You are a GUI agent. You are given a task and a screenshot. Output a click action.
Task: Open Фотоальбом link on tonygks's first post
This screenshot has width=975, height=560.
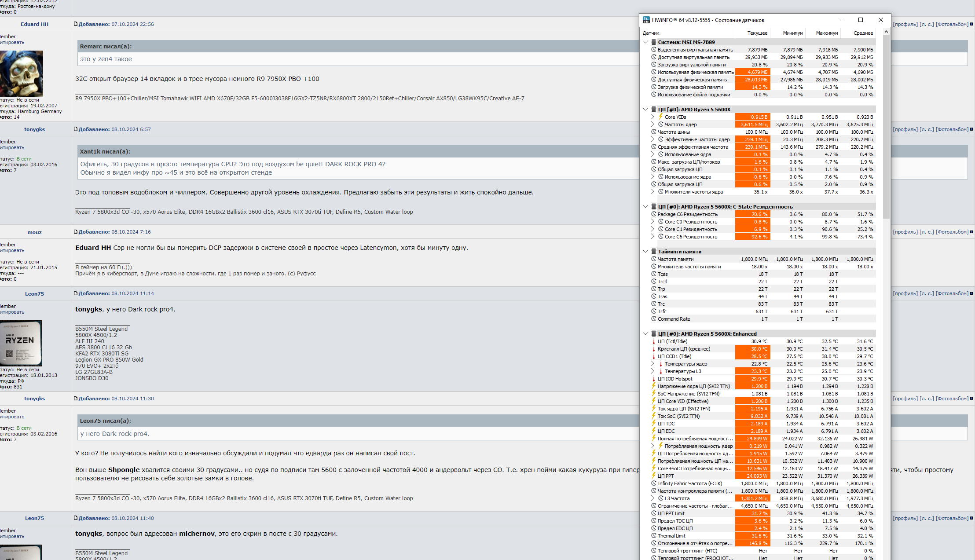952,129
